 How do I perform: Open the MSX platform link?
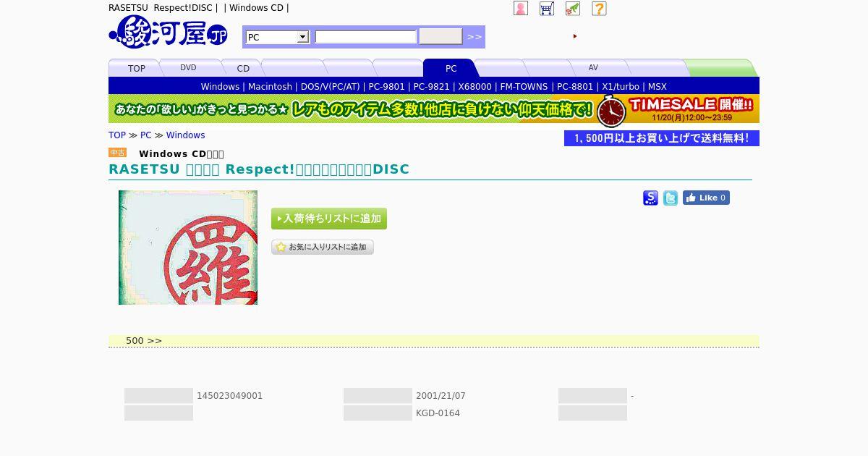point(658,86)
